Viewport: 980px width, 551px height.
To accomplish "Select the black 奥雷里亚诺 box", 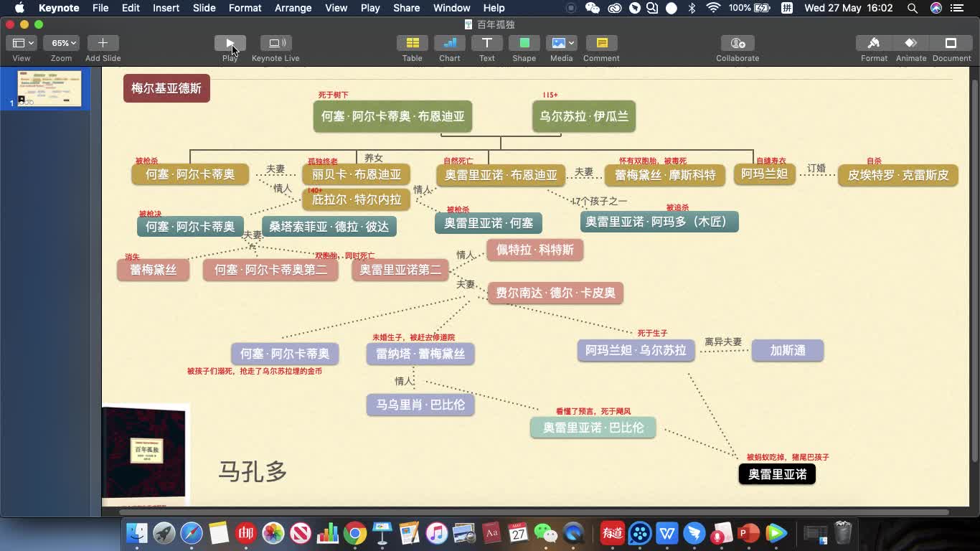I will coord(777,474).
